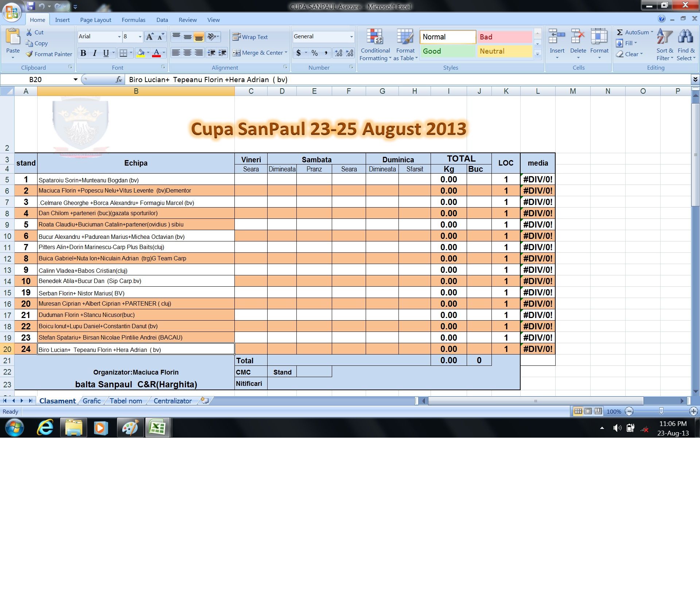Screen dimensions: 700x616
Task: Click the Increase Font Size icon
Action: 149,36
